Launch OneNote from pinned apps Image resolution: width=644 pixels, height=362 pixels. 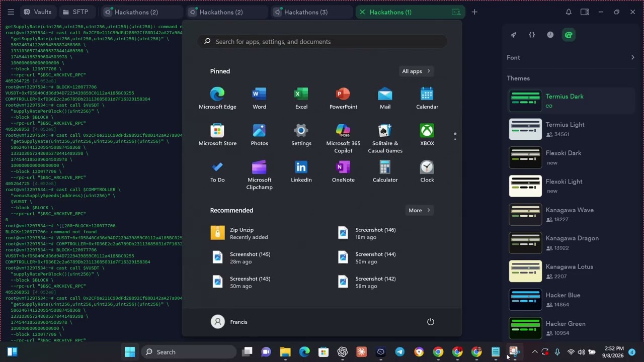pos(343,171)
